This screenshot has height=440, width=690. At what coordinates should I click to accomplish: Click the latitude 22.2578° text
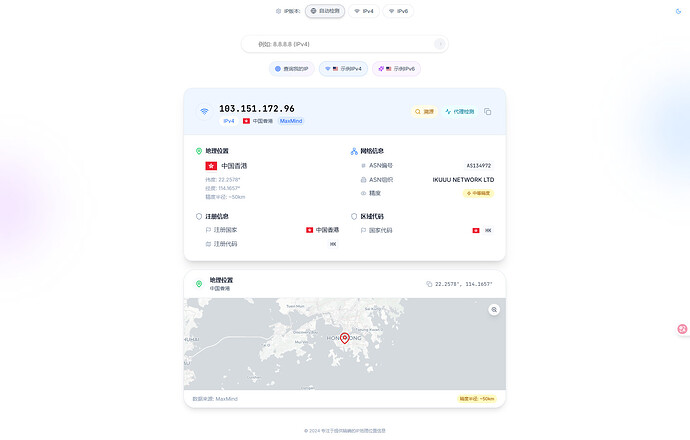coord(223,180)
